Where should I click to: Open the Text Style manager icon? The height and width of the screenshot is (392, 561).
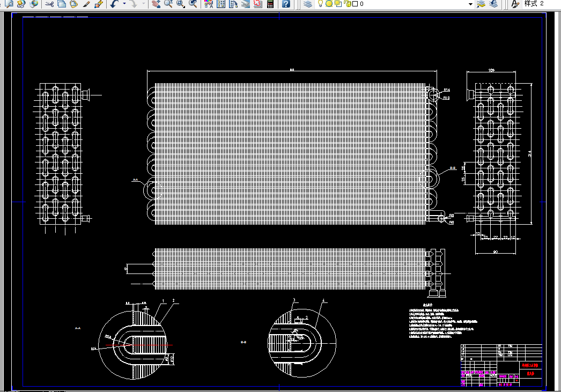point(515,4)
